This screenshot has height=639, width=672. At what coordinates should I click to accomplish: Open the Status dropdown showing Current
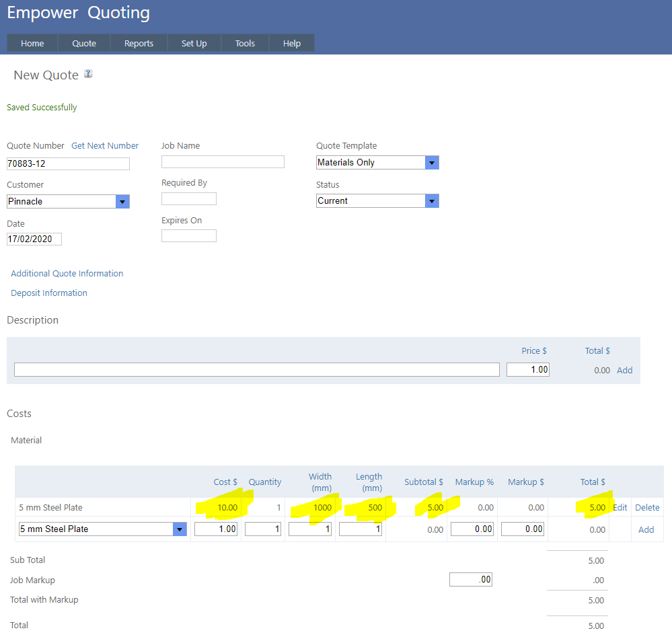click(x=432, y=200)
